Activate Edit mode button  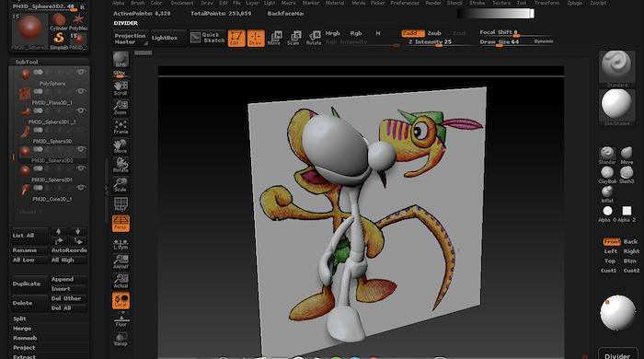tap(236, 38)
